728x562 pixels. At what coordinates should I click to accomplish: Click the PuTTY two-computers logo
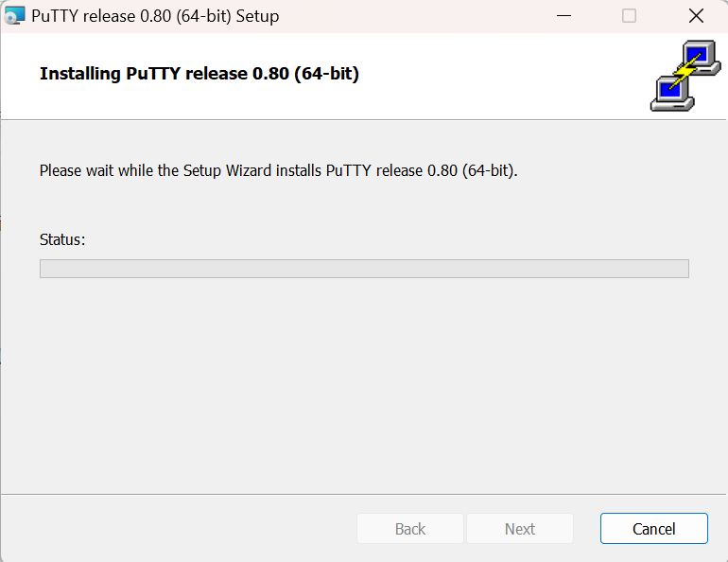click(x=685, y=76)
